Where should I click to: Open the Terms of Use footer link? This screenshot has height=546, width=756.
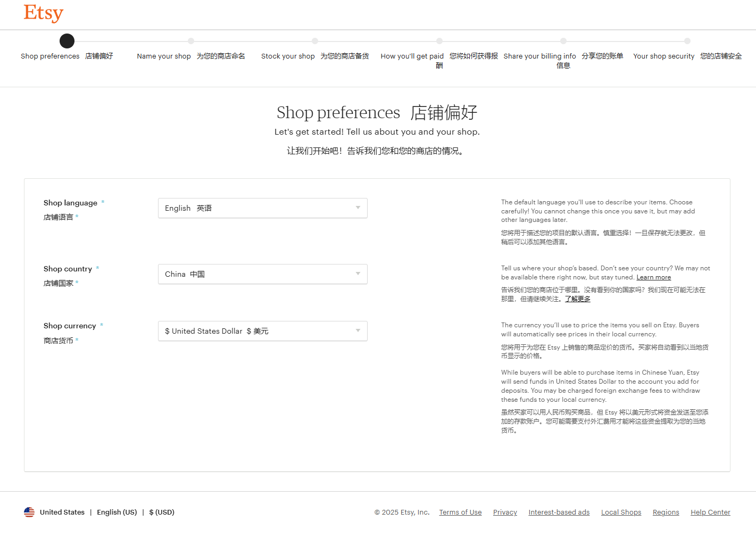(x=460, y=512)
